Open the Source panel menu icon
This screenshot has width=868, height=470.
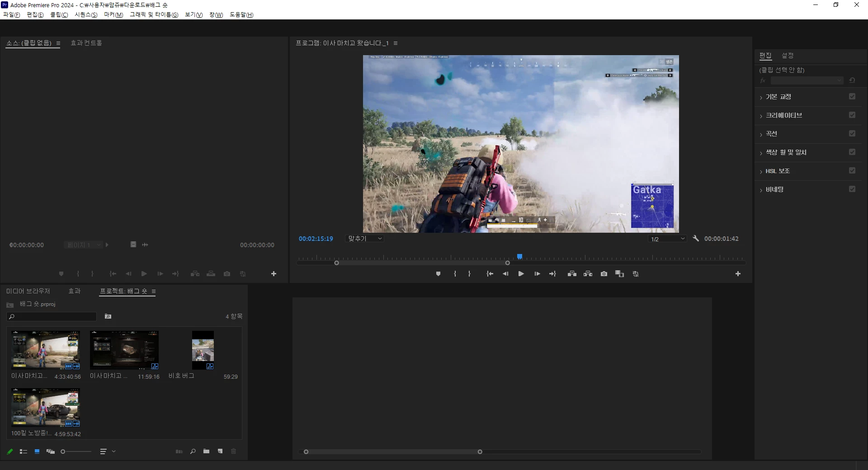[58, 43]
